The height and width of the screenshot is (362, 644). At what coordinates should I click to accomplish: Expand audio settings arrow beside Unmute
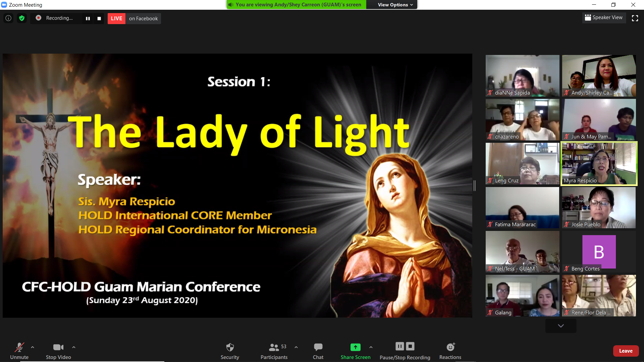[x=33, y=347]
